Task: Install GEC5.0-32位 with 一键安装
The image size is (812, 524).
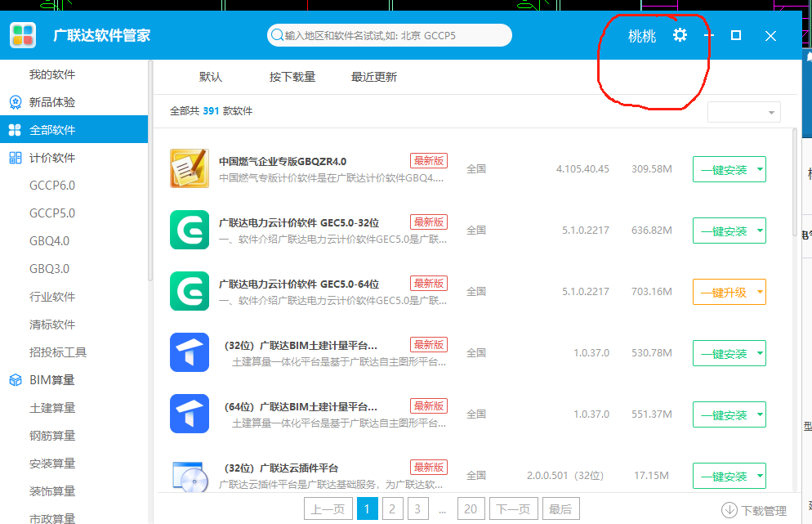Action: pyautogui.click(x=724, y=231)
